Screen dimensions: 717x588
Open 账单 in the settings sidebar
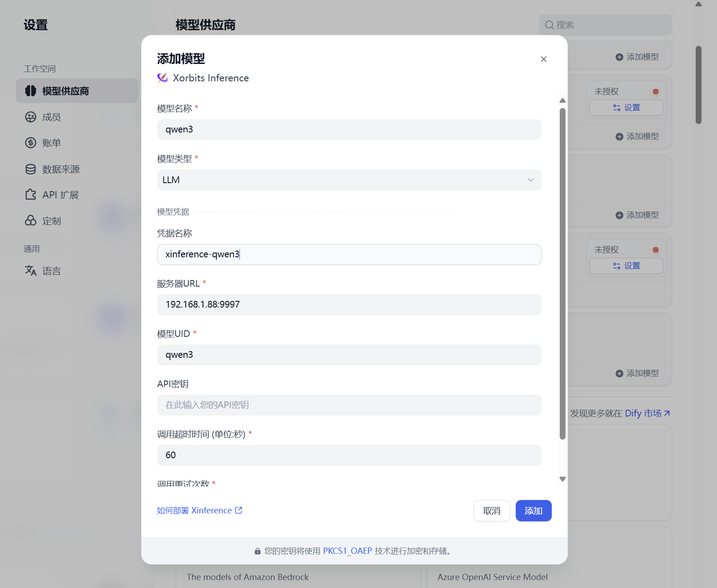point(77,143)
